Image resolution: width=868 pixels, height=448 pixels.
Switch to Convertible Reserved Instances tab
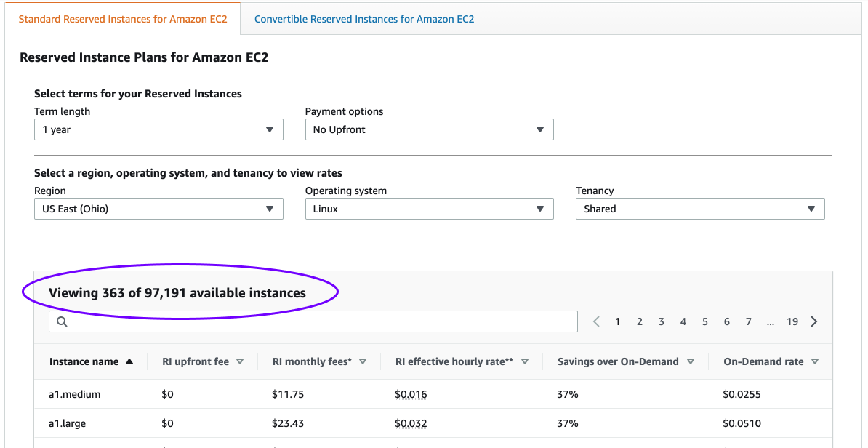363,19
